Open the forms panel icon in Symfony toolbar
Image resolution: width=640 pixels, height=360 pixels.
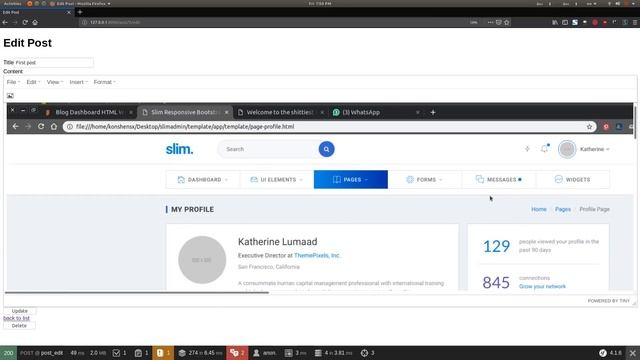click(x=120, y=353)
